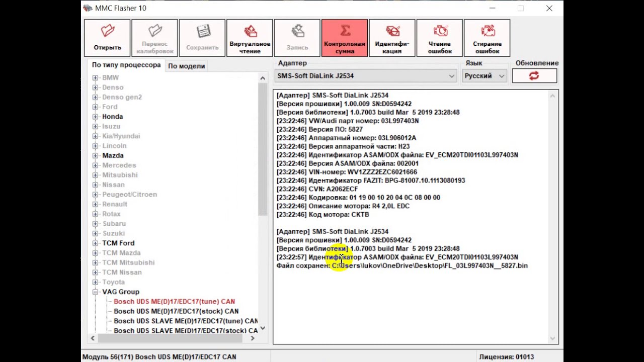Click tree horizontal scrollbar right arrow
This screenshot has width=644, height=362.
[x=253, y=338]
